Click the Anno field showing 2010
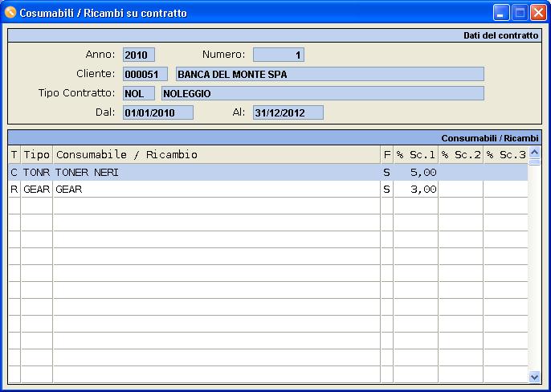This screenshot has width=551, height=392. tap(138, 55)
